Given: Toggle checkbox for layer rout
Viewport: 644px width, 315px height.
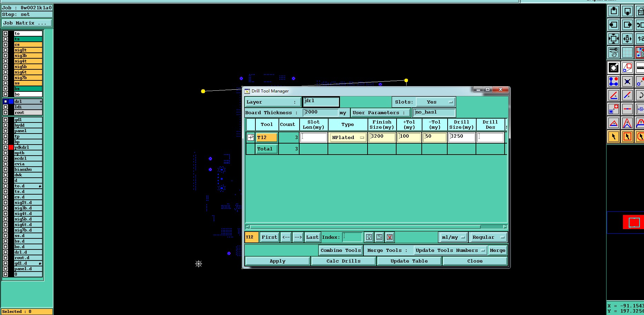Looking at the screenshot, I should coord(6,112).
